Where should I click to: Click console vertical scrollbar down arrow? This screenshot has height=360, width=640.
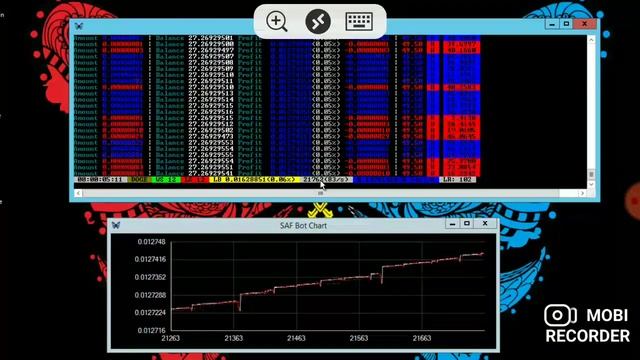coord(591,184)
